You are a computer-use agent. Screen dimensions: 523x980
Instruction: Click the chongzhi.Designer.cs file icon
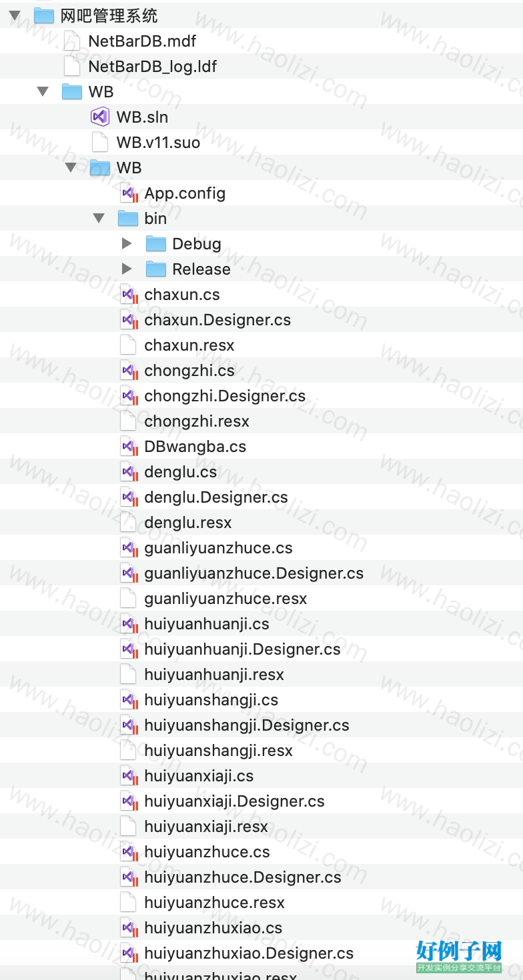click(x=129, y=396)
